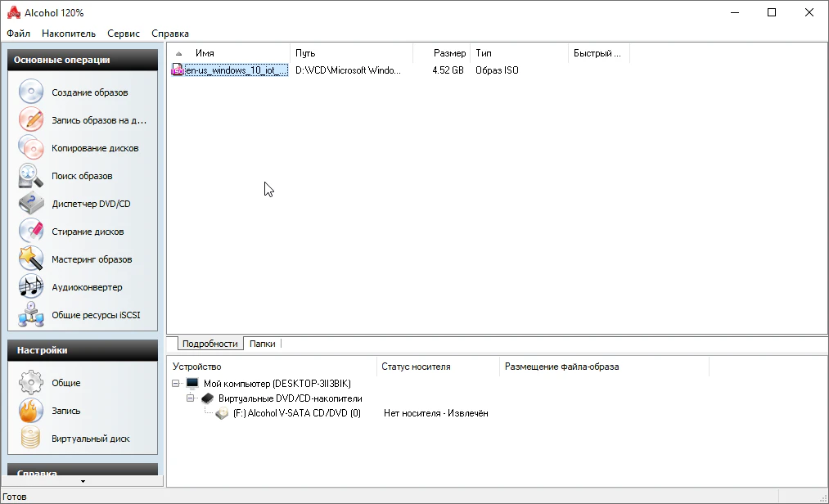Viewport: 829px width, 504px height.
Task: Switch to the Папки tab
Action: pos(262,344)
